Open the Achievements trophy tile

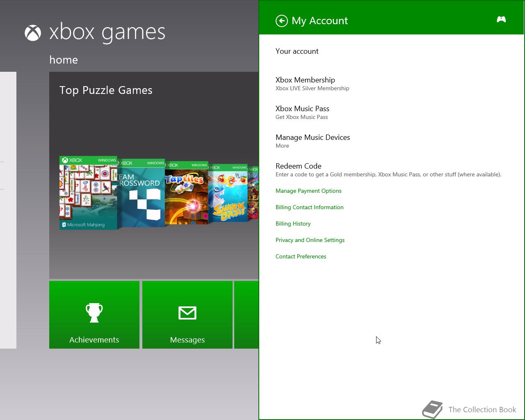(x=94, y=315)
